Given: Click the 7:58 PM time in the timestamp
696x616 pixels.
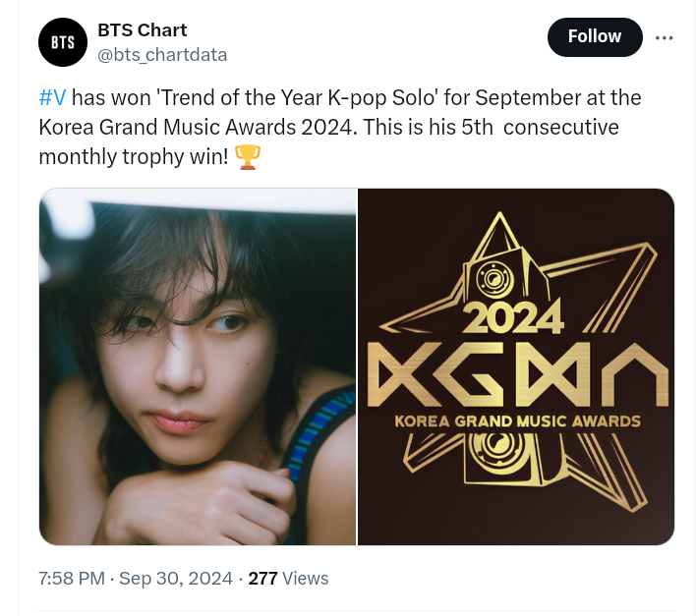Looking at the screenshot, I should pyautogui.click(x=72, y=579).
